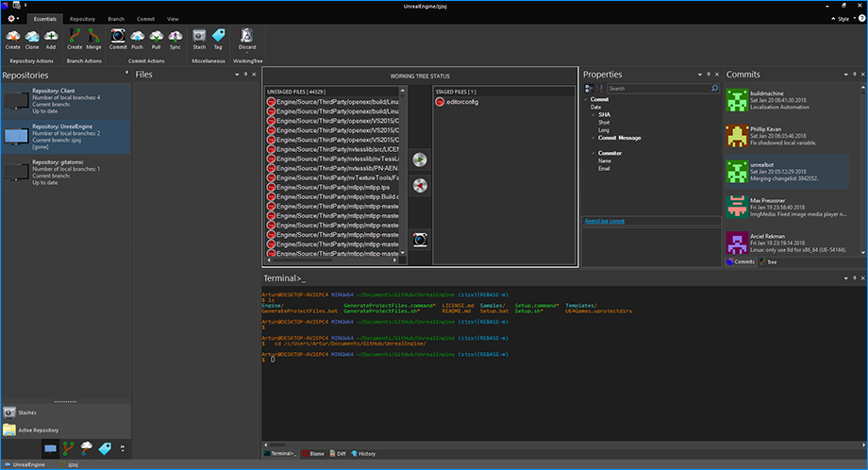The width and height of the screenshot is (868, 470).
Task: Switch to the Tree tab in Commits
Action: 767,261
